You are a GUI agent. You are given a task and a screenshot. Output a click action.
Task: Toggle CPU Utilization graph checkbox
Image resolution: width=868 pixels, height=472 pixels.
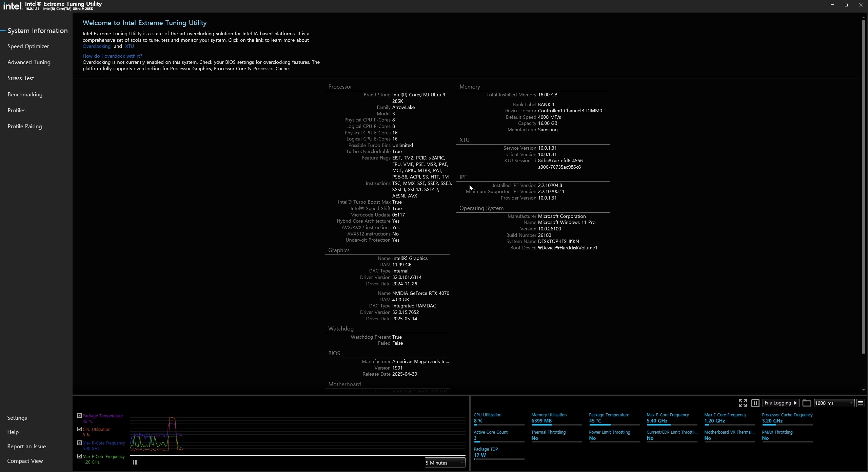(79, 429)
